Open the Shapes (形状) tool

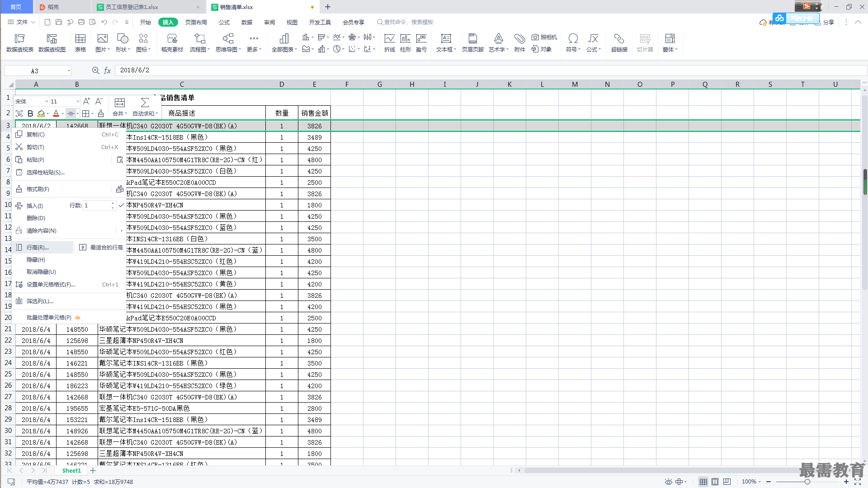click(123, 43)
